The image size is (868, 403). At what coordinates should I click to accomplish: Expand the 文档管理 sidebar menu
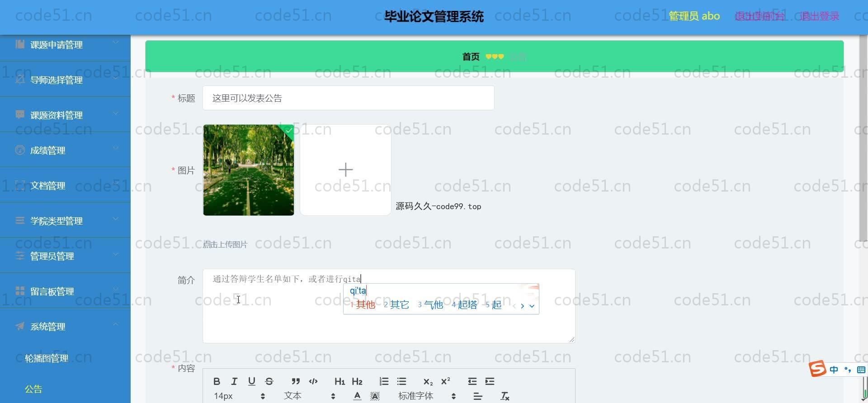click(65, 185)
